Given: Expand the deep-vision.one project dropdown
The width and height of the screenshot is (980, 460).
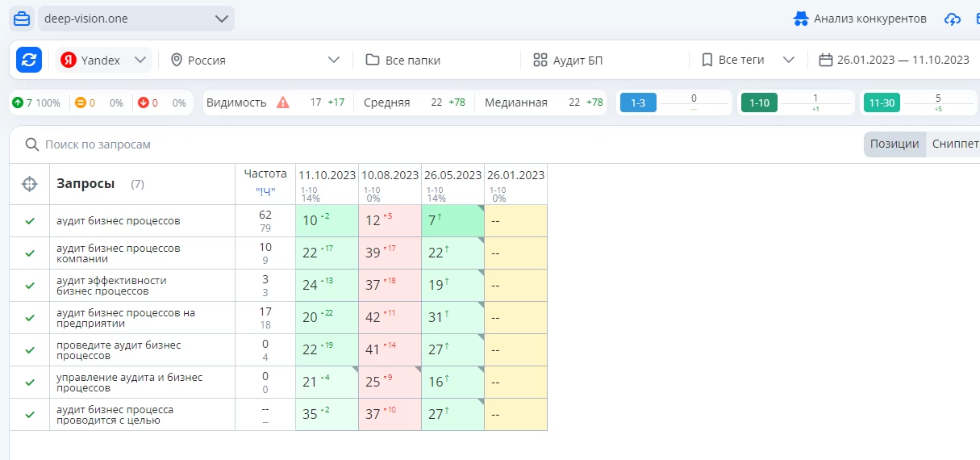Looking at the screenshot, I should click(x=221, y=19).
